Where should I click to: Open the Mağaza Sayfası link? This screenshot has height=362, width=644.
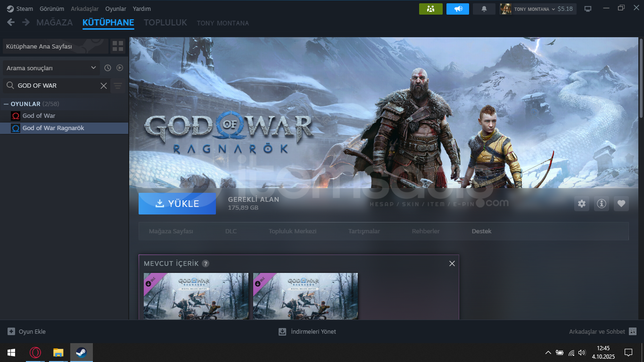coord(171,231)
